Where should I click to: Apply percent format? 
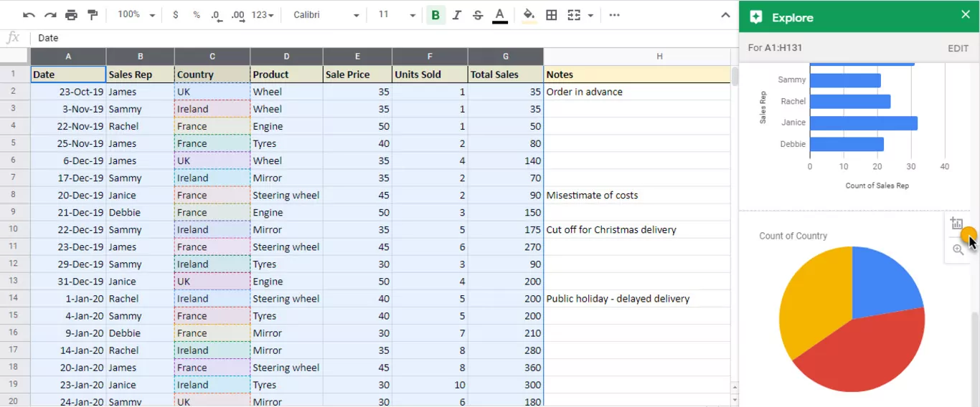click(x=197, y=15)
